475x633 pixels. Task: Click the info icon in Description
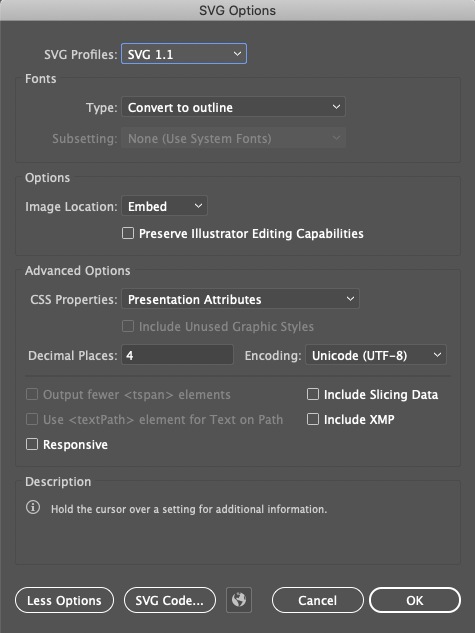[33, 507]
